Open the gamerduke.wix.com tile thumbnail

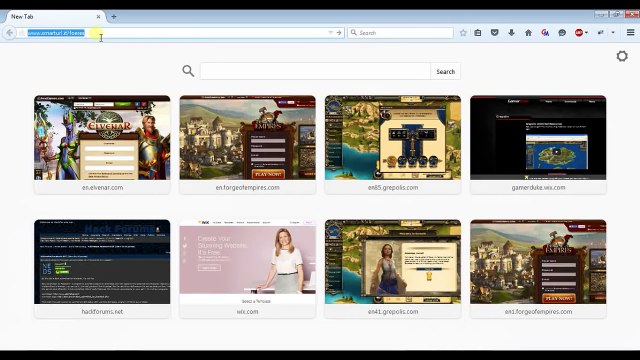click(x=538, y=138)
